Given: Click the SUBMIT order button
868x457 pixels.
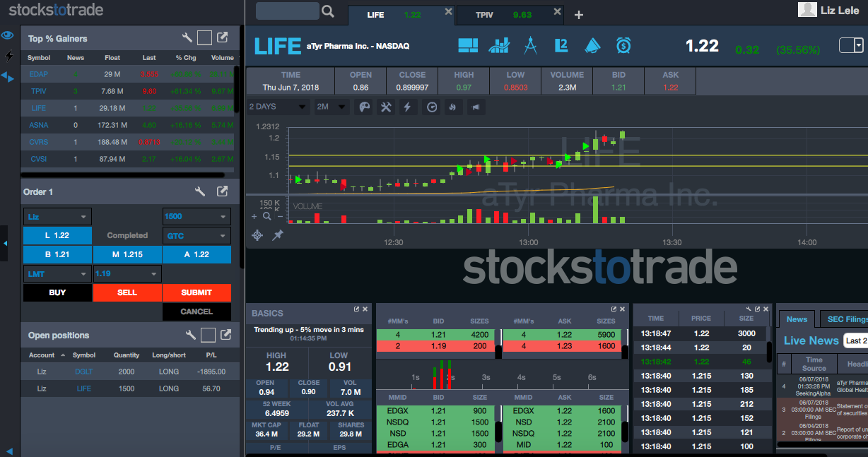Looking at the screenshot, I should point(197,292).
